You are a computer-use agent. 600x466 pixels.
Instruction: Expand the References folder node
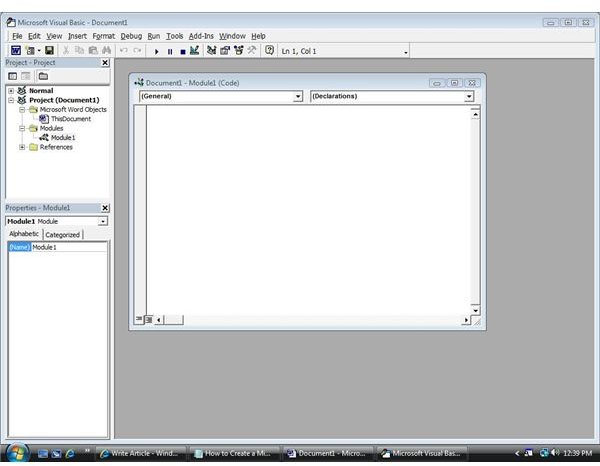click(x=22, y=147)
